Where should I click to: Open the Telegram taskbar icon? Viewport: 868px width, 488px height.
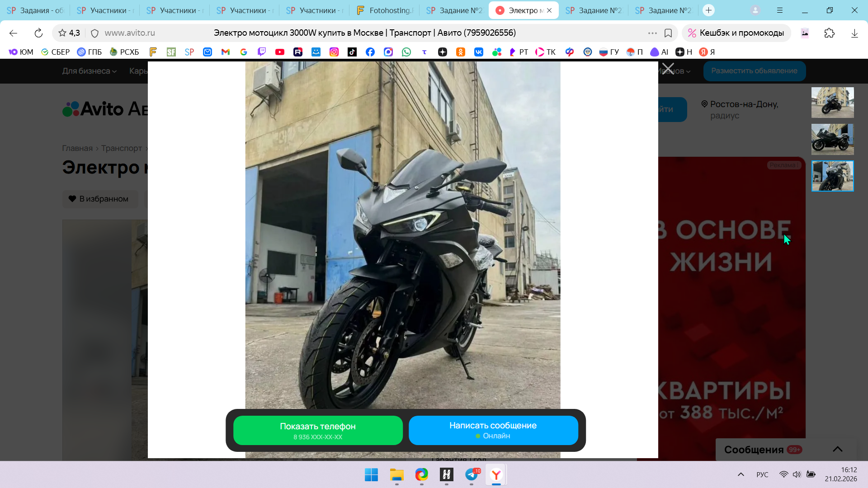472,474
